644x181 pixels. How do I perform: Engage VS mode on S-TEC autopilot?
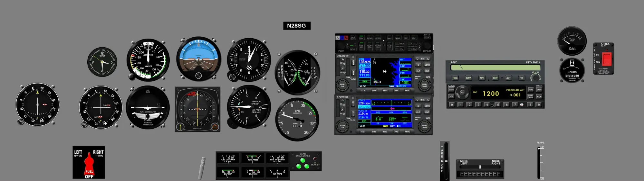pos(522,78)
